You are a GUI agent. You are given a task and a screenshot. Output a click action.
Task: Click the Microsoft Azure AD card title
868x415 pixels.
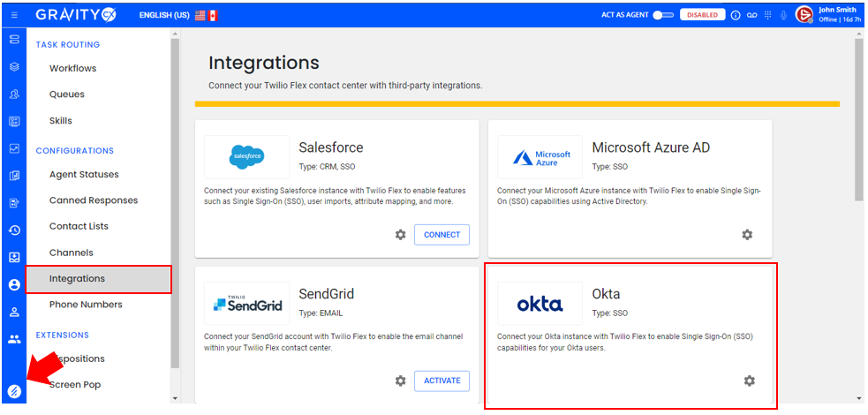point(651,147)
